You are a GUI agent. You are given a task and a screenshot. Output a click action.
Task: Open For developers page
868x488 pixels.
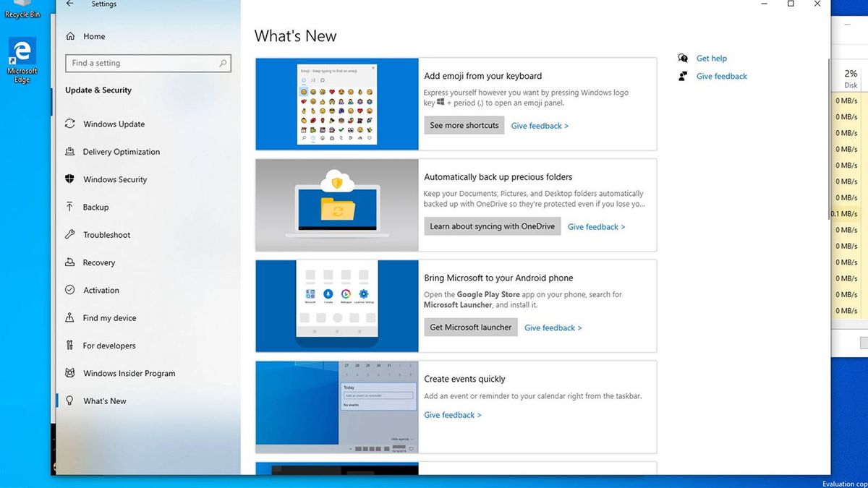pos(109,346)
